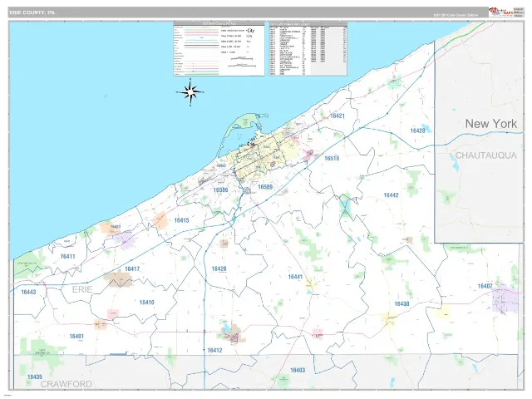Image resolution: width=532 pixels, height=399 pixels.
Task: Click ZIP code label 16441
Action: [x=295, y=277]
